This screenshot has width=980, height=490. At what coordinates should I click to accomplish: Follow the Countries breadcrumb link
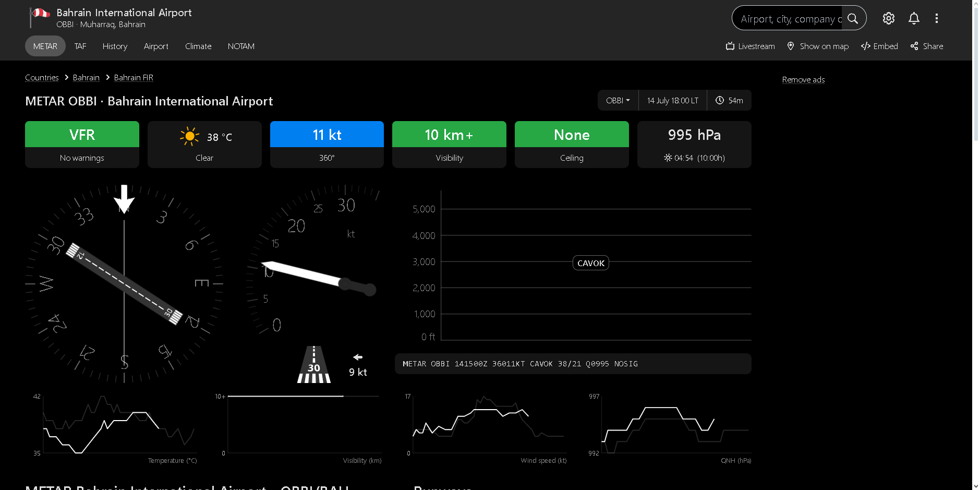[42, 77]
